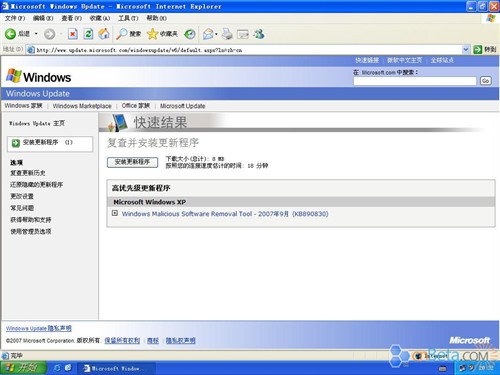Screen dimensions: 500x375
Task: Go to the Home page icon
Action: pos(104,34)
